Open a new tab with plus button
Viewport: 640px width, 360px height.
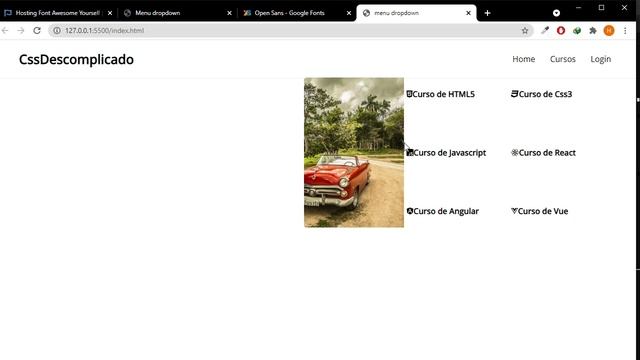[x=487, y=13]
